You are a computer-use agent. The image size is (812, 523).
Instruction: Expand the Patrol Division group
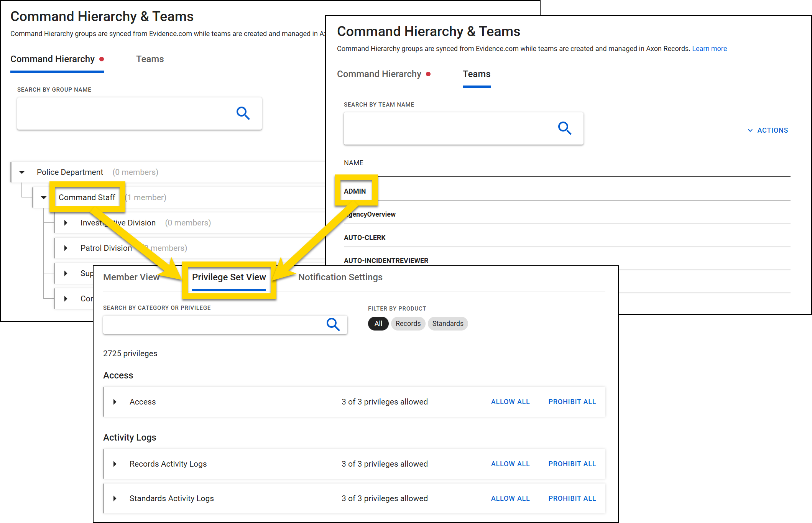pyautogui.click(x=66, y=248)
